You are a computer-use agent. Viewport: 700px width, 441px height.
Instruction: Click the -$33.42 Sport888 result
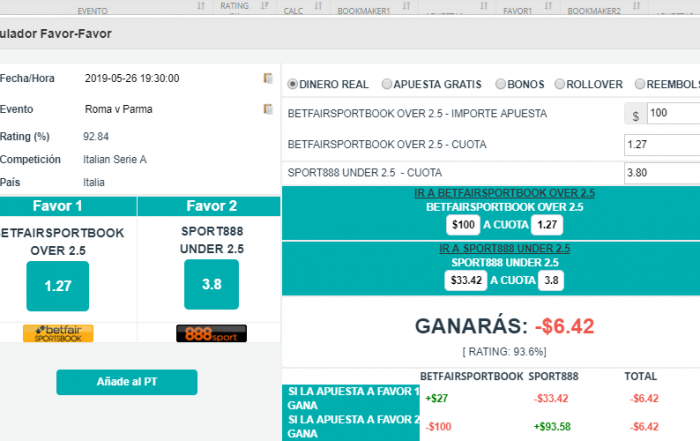[x=551, y=398]
